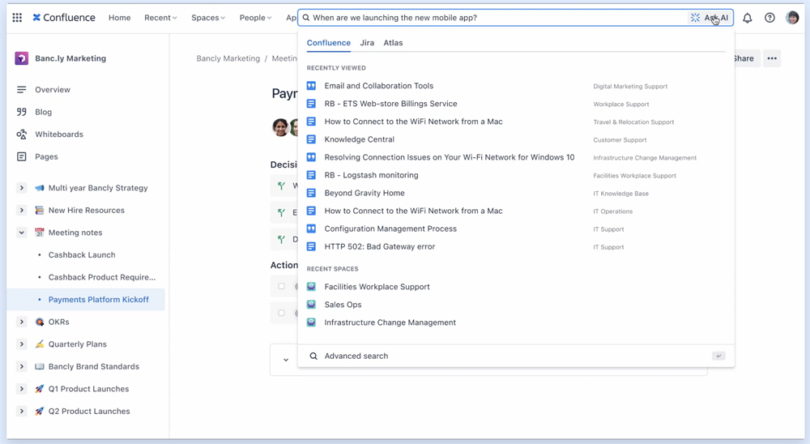Open the notifications bell
Viewport: 810px width, 444px height.
[747, 18]
